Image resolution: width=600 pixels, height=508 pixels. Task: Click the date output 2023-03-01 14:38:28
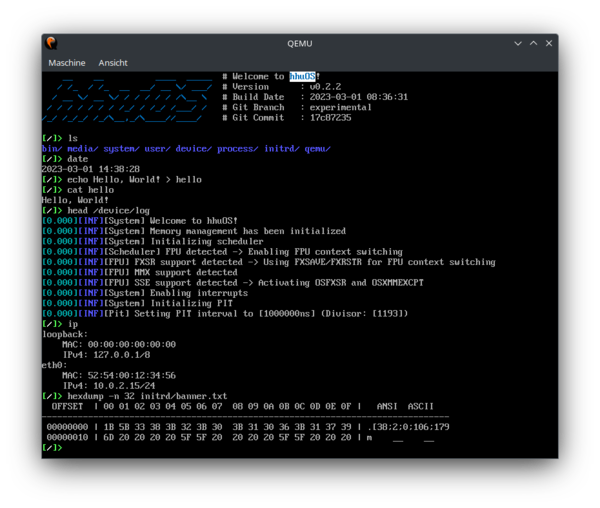tap(91, 169)
